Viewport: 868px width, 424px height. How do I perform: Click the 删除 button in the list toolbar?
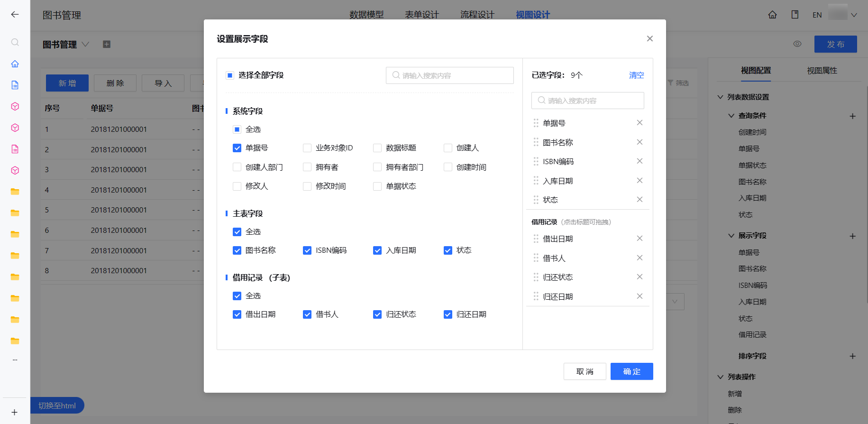pyautogui.click(x=115, y=83)
